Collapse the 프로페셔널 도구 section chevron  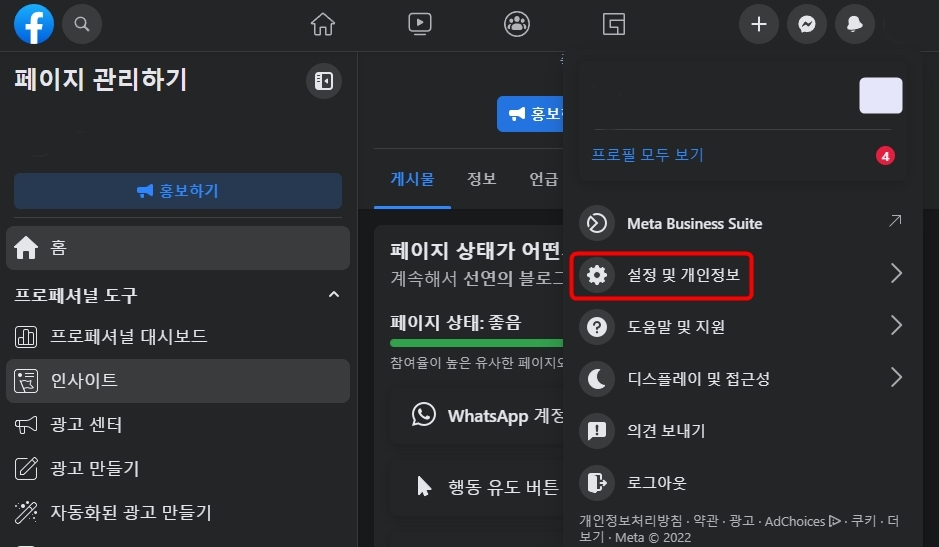(x=334, y=295)
